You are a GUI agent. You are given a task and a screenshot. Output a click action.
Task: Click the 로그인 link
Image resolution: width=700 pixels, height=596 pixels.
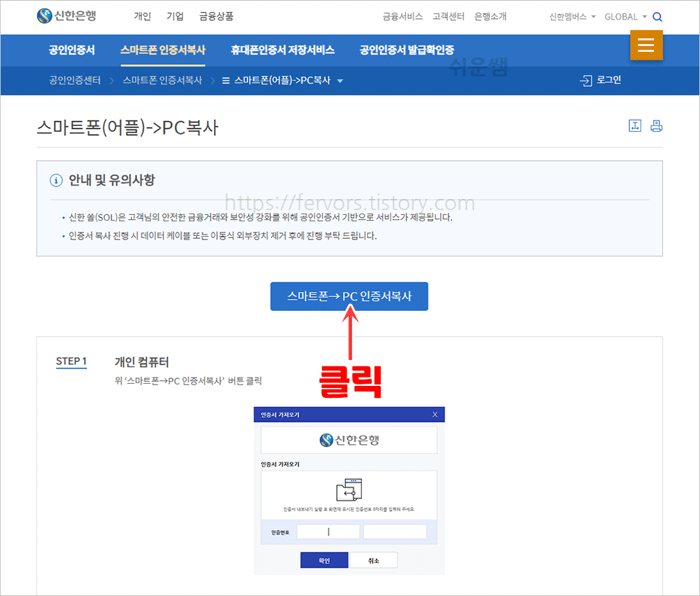(609, 80)
